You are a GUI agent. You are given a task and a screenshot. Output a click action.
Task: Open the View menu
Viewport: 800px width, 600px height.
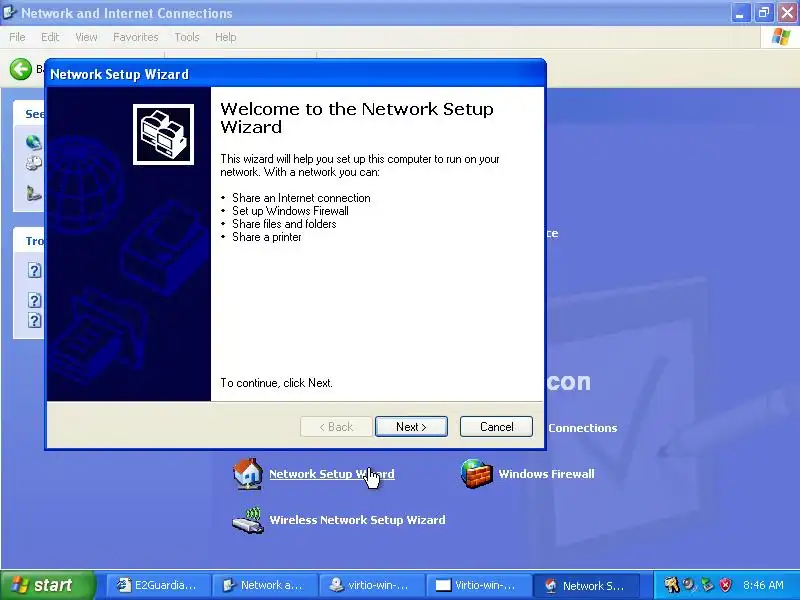click(x=86, y=37)
